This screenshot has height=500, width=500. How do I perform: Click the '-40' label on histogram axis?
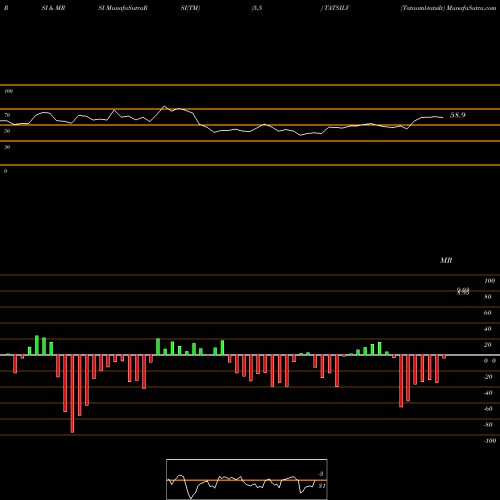point(488,393)
